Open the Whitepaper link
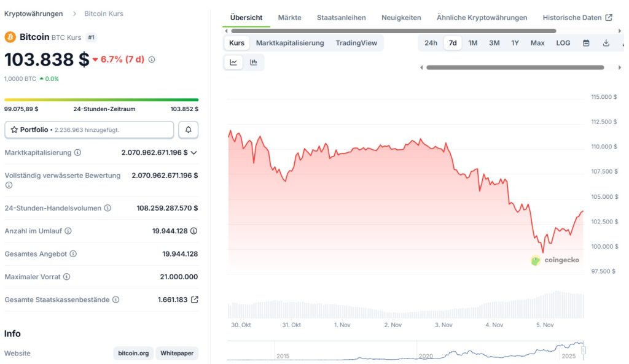 (x=177, y=353)
